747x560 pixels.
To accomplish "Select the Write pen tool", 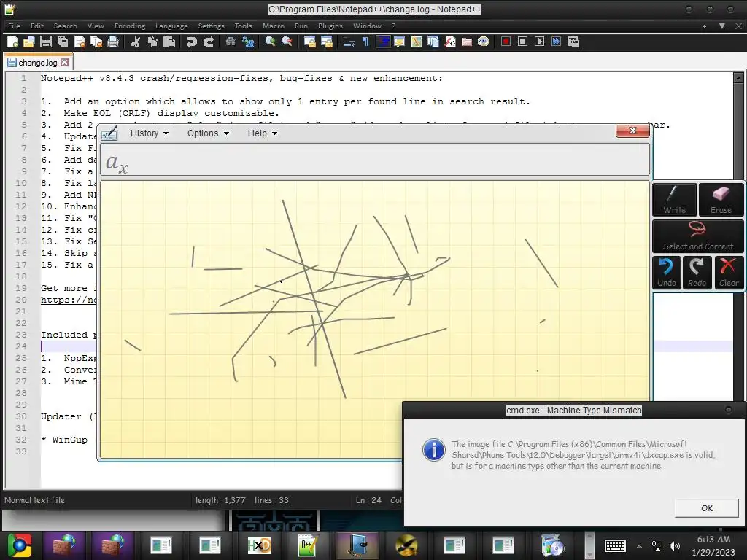I will click(x=675, y=200).
